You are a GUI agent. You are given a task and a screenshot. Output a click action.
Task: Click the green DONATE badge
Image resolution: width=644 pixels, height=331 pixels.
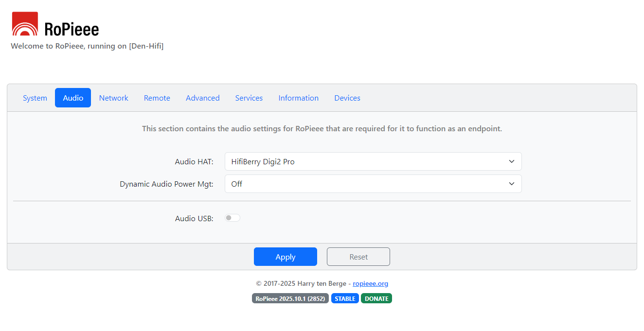point(376,298)
